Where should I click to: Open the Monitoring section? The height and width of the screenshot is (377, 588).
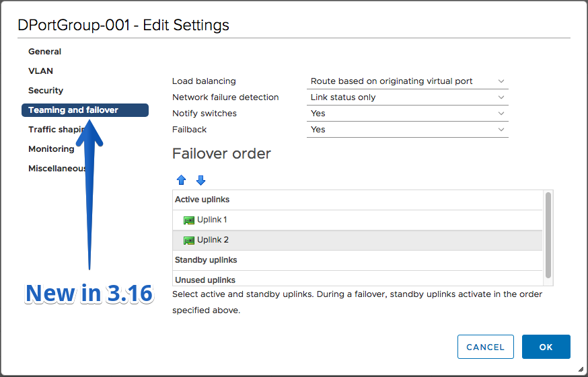pyautogui.click(x=51, y=149)
